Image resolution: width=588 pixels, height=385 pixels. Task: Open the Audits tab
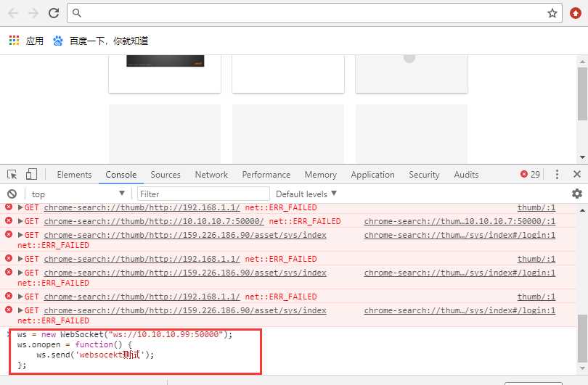(466, 175)
